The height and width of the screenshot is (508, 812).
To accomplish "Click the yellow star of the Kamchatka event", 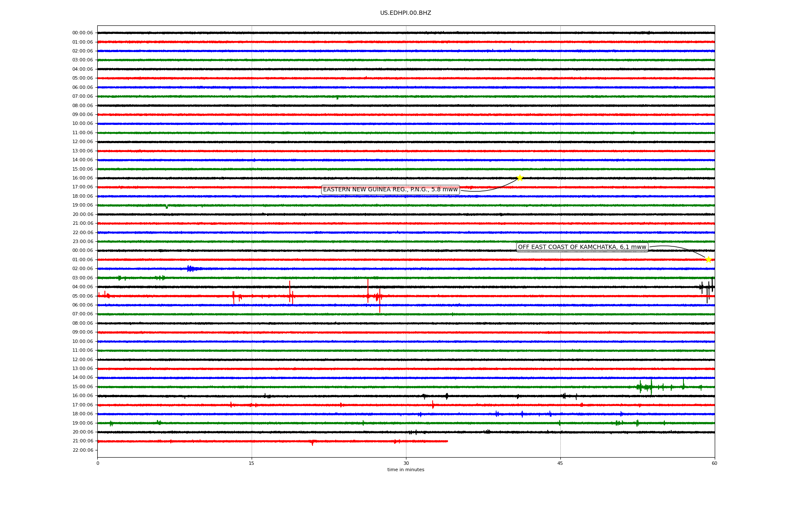I will pos(708,260).
